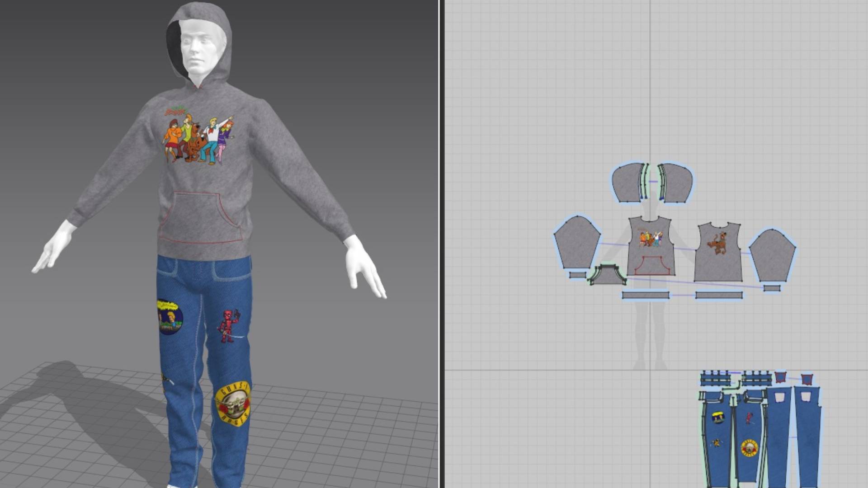
Task: Select the Guns N' Roses graphic on jeans pattern
Action: click(750, 448)
